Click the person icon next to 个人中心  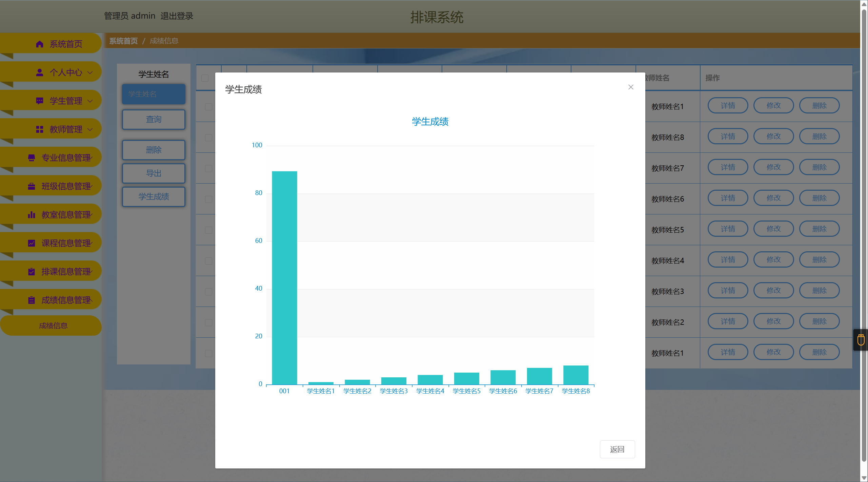tap(40, 72)
